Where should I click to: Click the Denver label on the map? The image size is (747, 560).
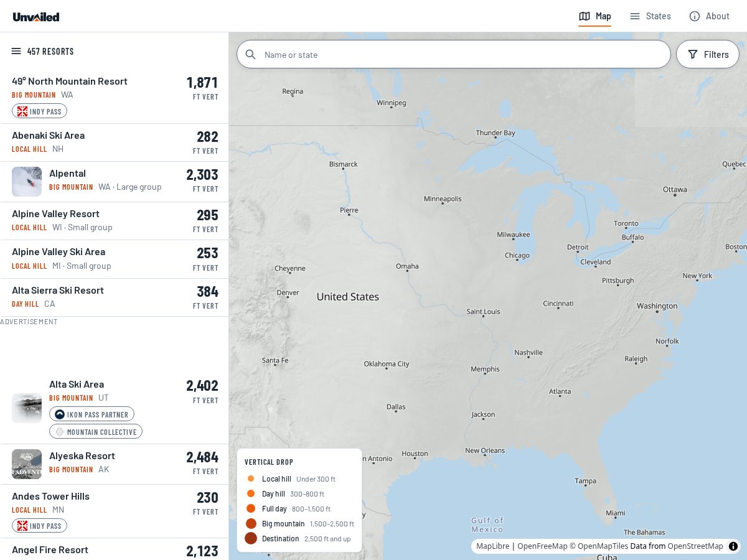288,292
